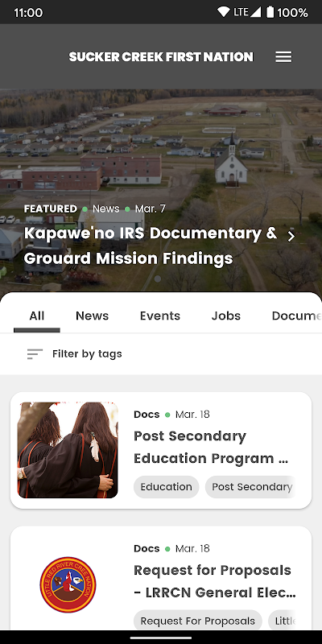Select the All tab
The width and height of the screenshot is (322, 644).
[x=37, y=316]
